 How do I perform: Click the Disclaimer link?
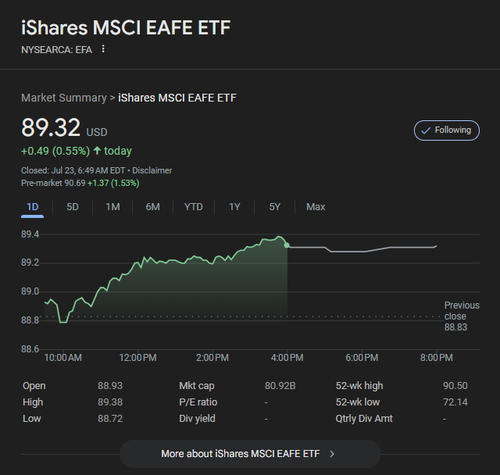point(152,171)
